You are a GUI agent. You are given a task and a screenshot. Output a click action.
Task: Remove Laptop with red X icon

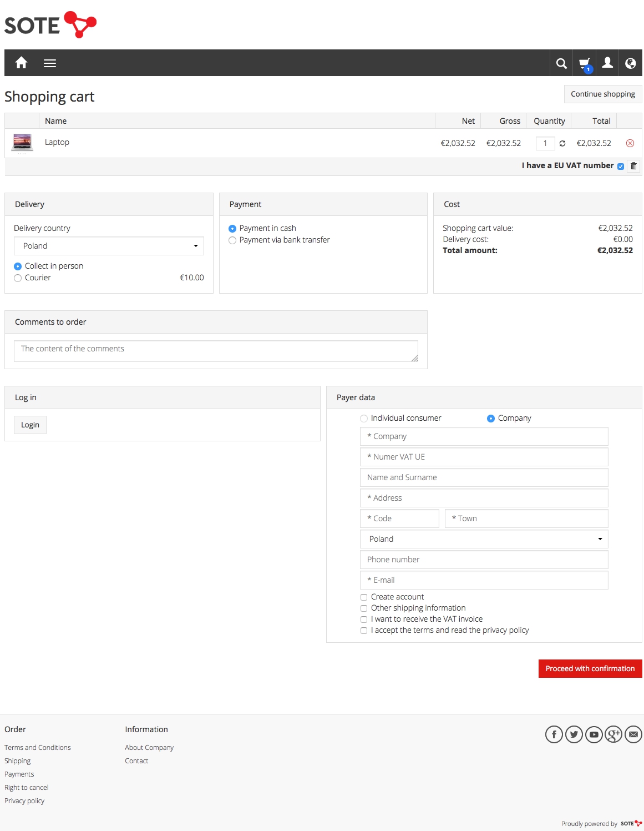click(x=630, y=143)
